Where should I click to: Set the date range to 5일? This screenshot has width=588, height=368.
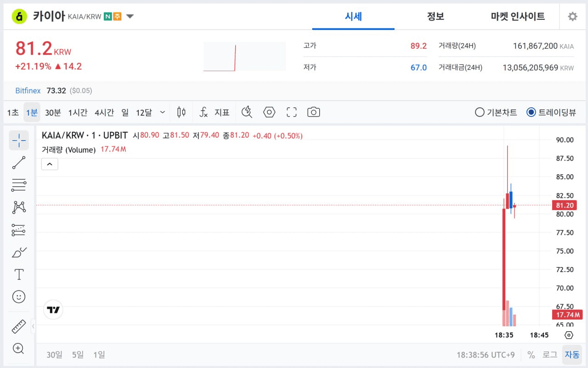coord(78,355)
